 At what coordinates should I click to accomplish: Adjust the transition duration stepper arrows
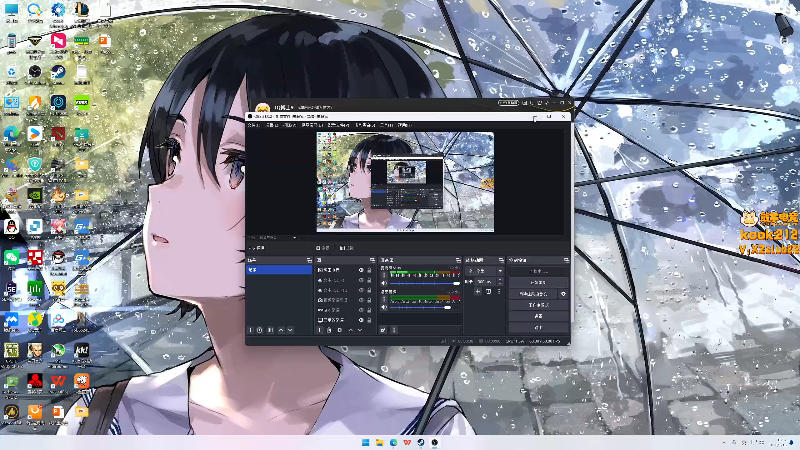coord(500,282)
